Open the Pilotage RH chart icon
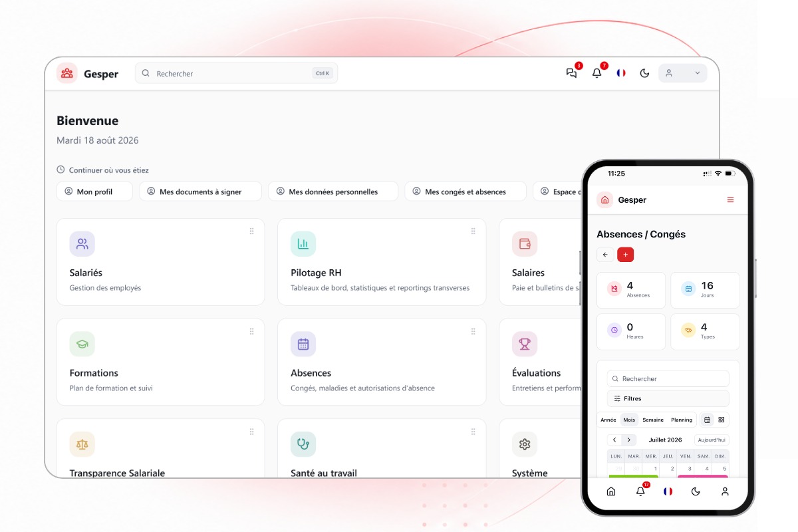798x532 pixels. tap(303, 243)
